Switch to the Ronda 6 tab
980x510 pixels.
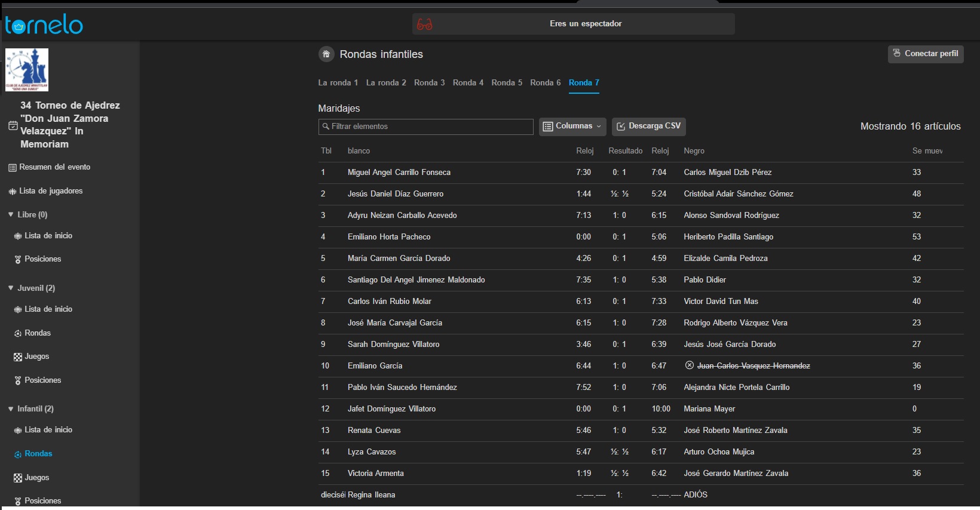(x=545, y=82)
